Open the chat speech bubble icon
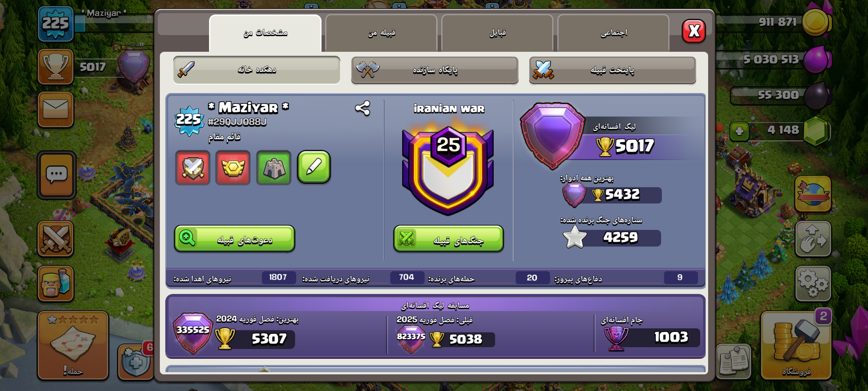Screen dimensions: 868x391 coord(56,175)
